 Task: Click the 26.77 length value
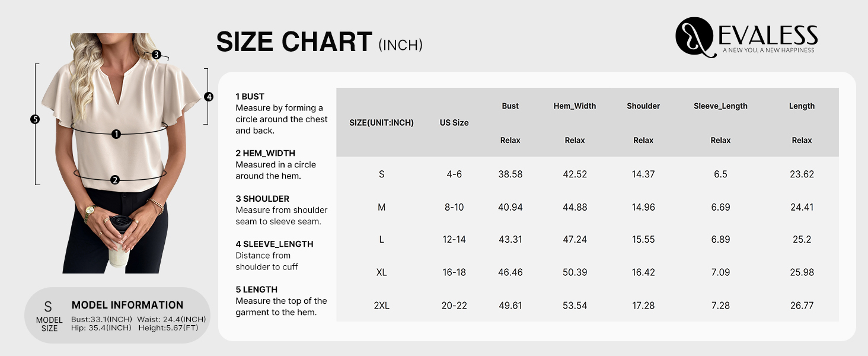click(x=802, y=306)
